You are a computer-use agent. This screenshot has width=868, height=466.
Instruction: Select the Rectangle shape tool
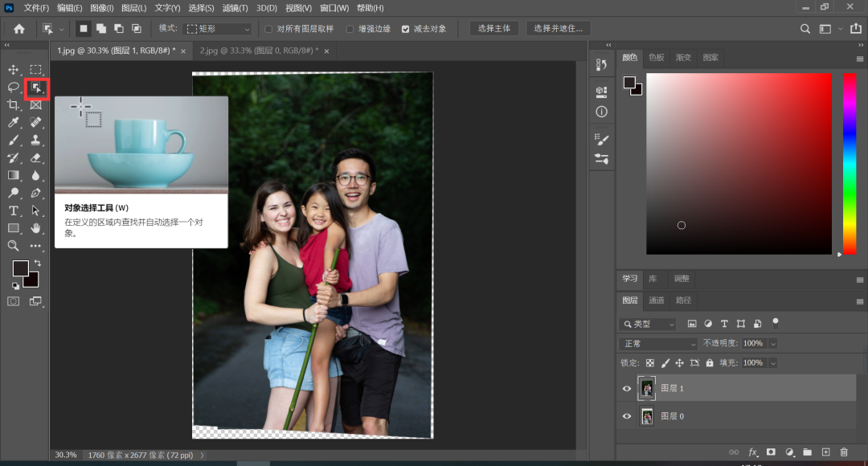[14, 228]
